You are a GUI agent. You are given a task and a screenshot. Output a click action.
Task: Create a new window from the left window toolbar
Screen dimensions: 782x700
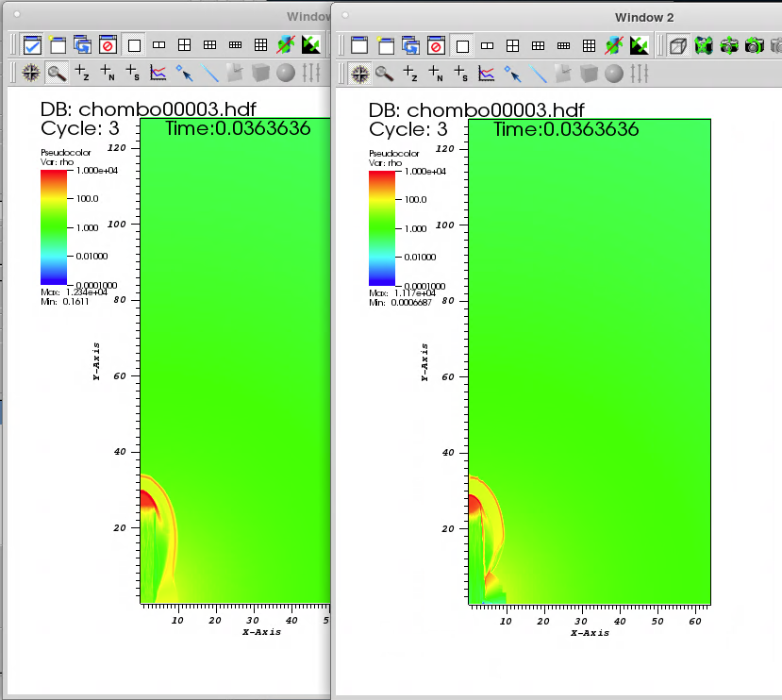58,45
